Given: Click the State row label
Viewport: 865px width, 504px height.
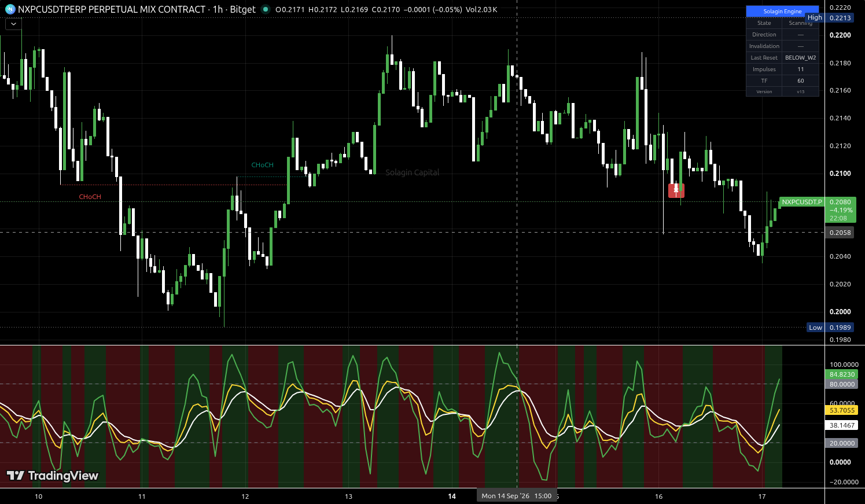Looking at the screenshot, I should [x=764, y=23].
